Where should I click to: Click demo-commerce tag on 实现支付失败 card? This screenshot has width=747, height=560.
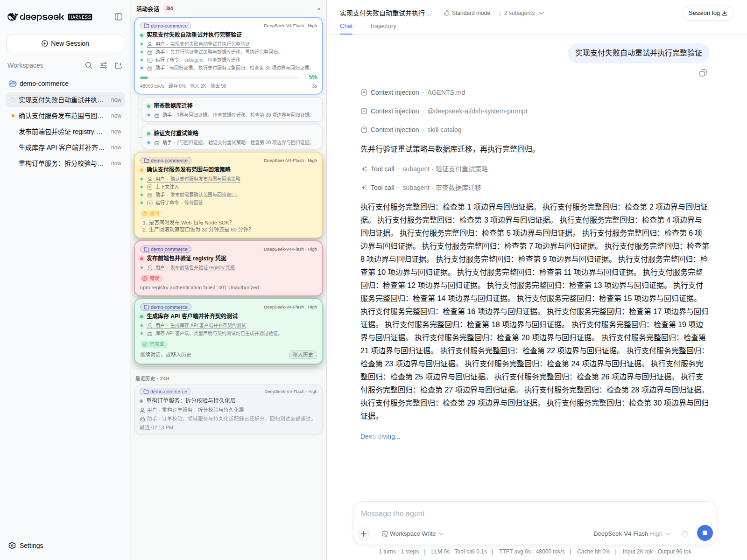(166, 26)
